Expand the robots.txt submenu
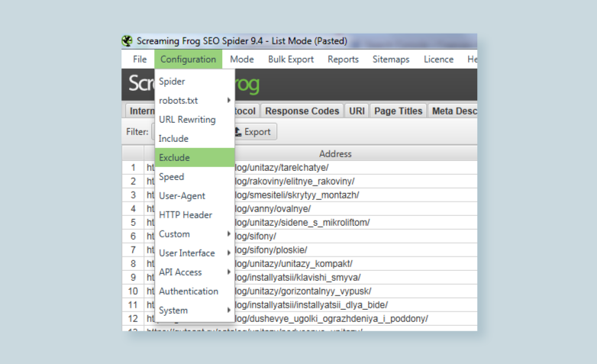 [195, 101]
